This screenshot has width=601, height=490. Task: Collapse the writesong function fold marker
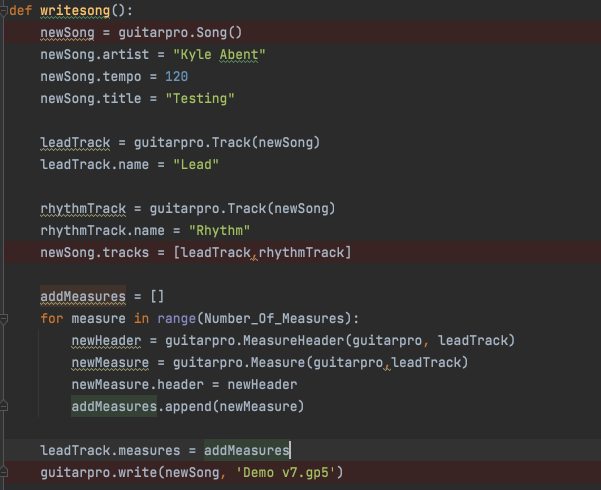click(4, 10)
